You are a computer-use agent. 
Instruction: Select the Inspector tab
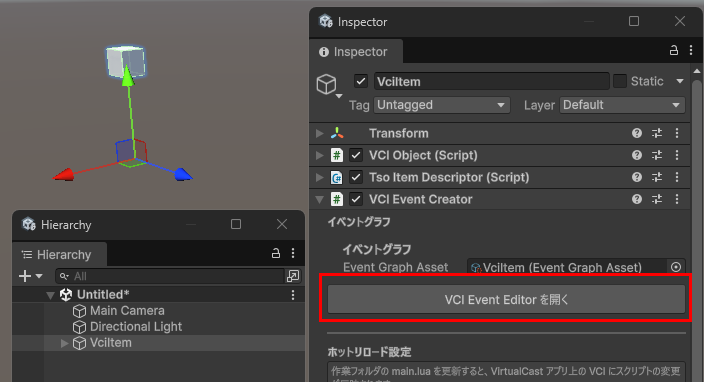[356, 52]
